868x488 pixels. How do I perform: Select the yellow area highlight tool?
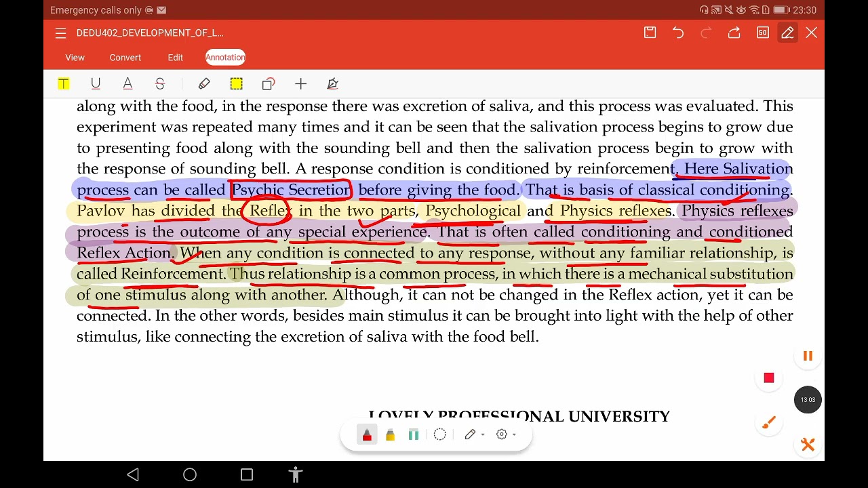point(236,84)
